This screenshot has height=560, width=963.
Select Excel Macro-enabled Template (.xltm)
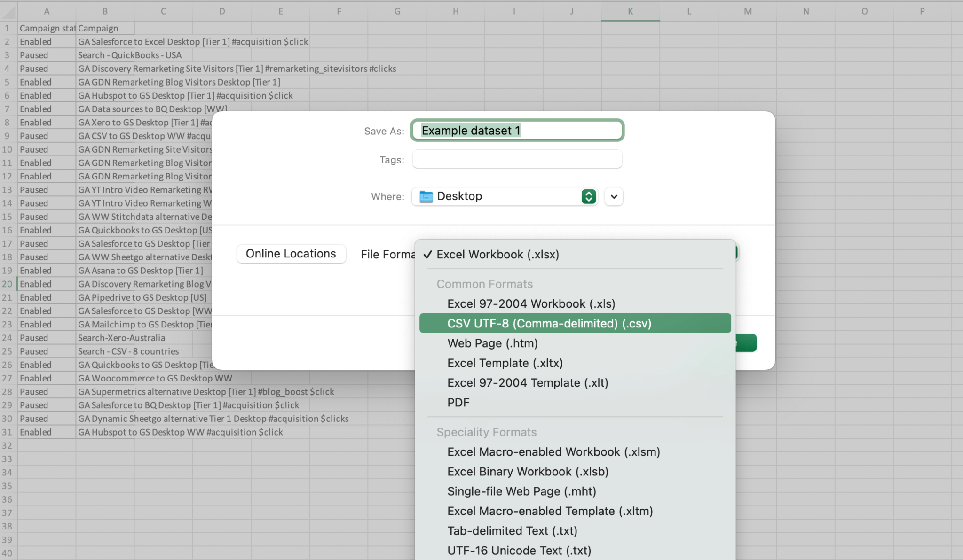(575, 511)
